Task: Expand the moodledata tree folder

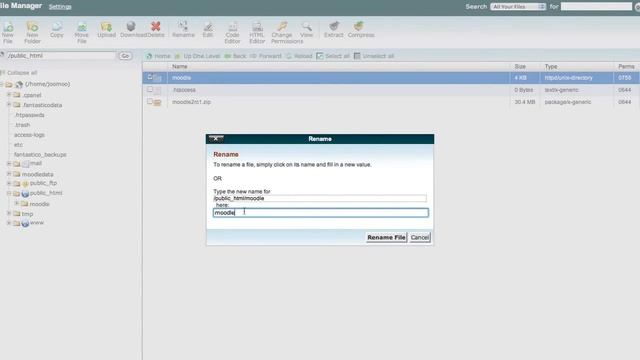Action: (9, 174)
